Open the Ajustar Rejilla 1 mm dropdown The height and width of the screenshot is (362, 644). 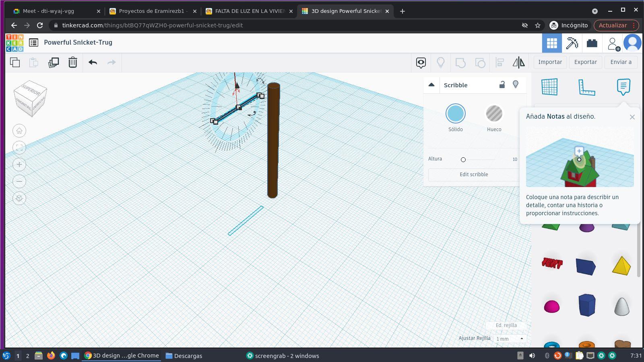point(510,339)
